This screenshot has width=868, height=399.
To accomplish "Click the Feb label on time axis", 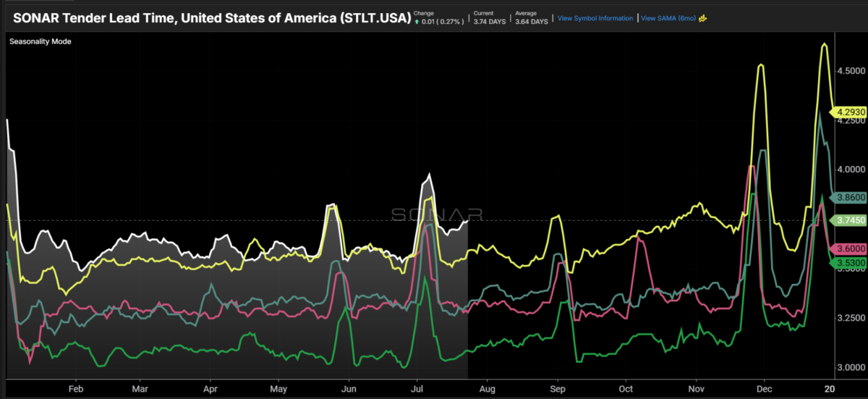I will [75, 388].
